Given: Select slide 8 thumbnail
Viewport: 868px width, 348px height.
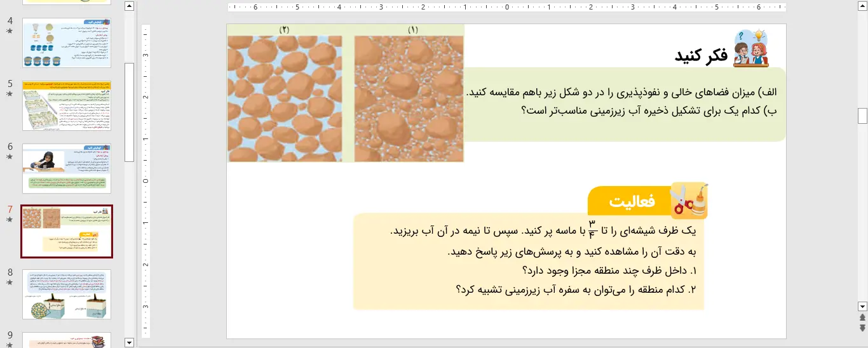Looking at the screenshot, I should (x=67, y=294).
